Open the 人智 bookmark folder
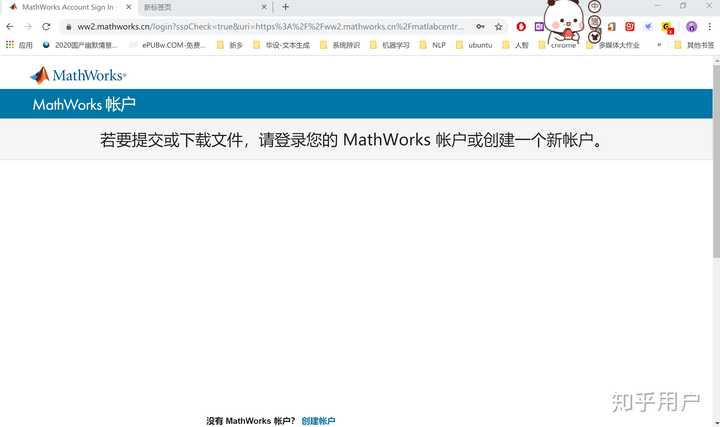Image resolution: width=720 pixels, height=427 pixels. [x=516, y=45]
